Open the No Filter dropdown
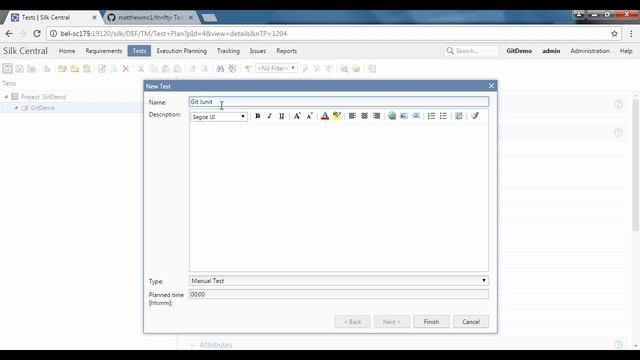 tap(276, 69)
